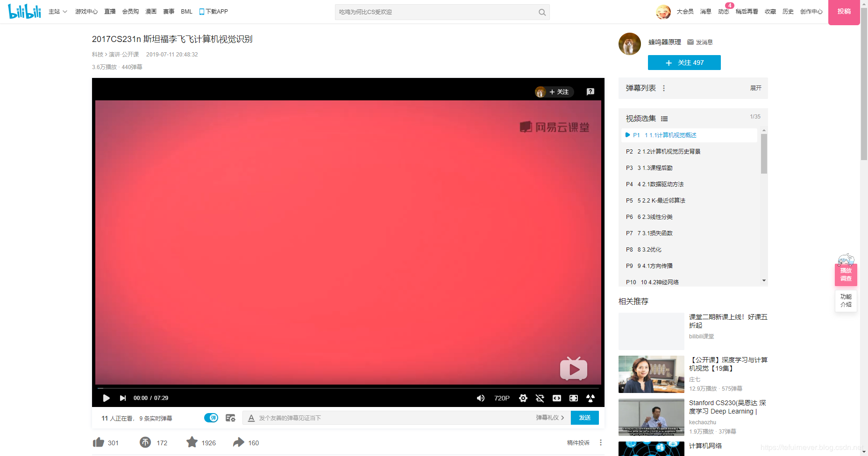868x456 pixels.
Task: Open the 弹幕礼仪 etiquette link
Action: (550, 418)
